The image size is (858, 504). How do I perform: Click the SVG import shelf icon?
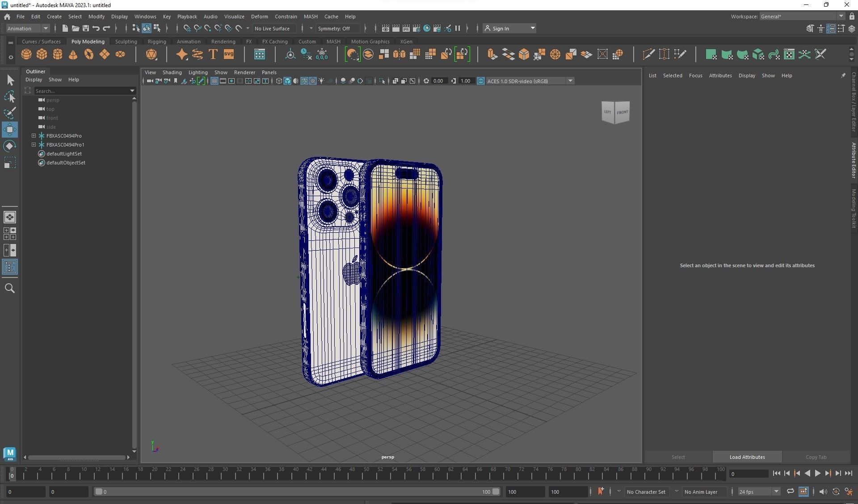pos(229,55)
